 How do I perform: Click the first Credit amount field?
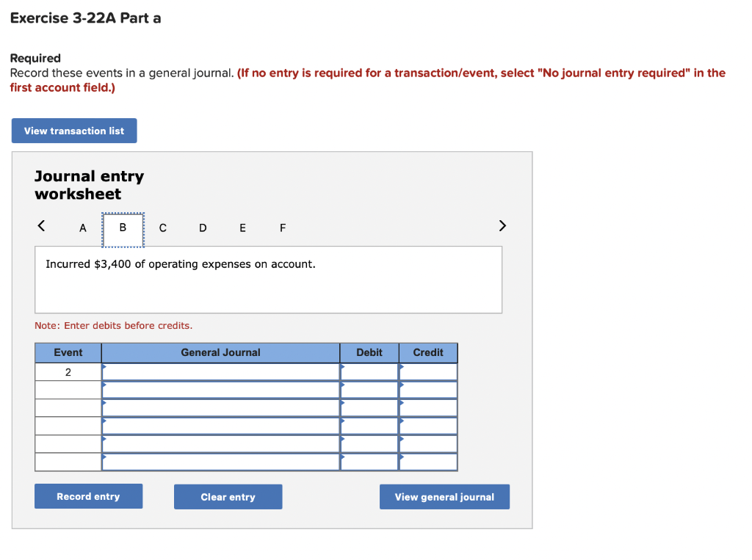pyautogui.click(x=428, y=372)
